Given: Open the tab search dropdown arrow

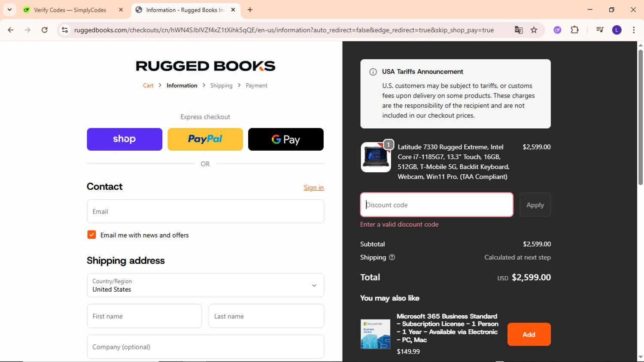Looking at the screenshot, I should pos(9,9).
